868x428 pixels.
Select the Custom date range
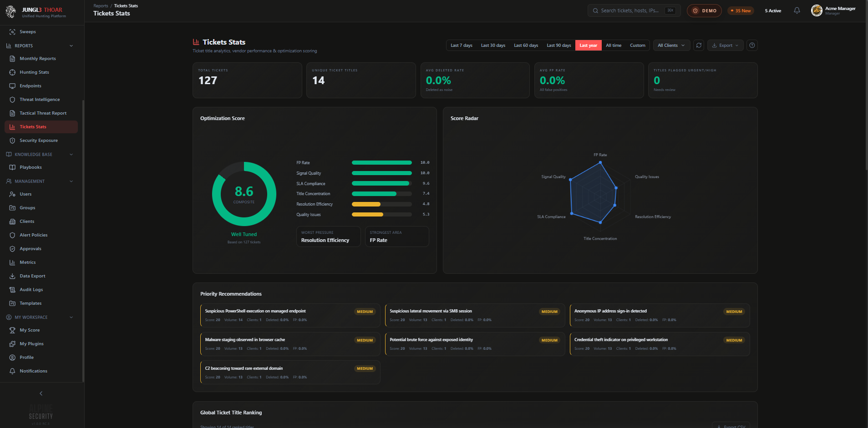[637, 45]
